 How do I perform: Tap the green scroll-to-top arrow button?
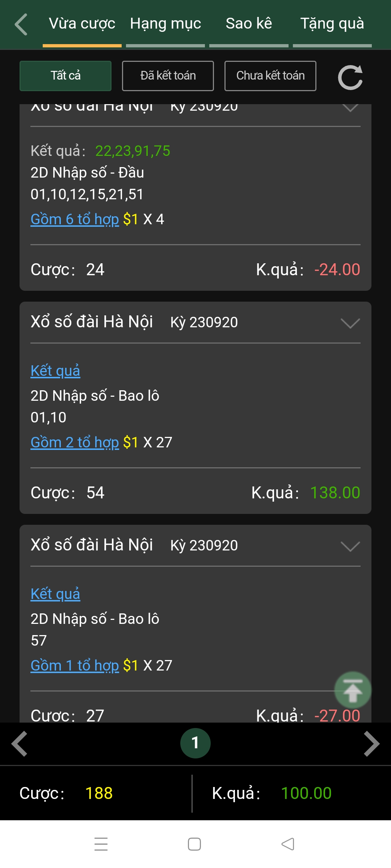[x=353, y=690]
